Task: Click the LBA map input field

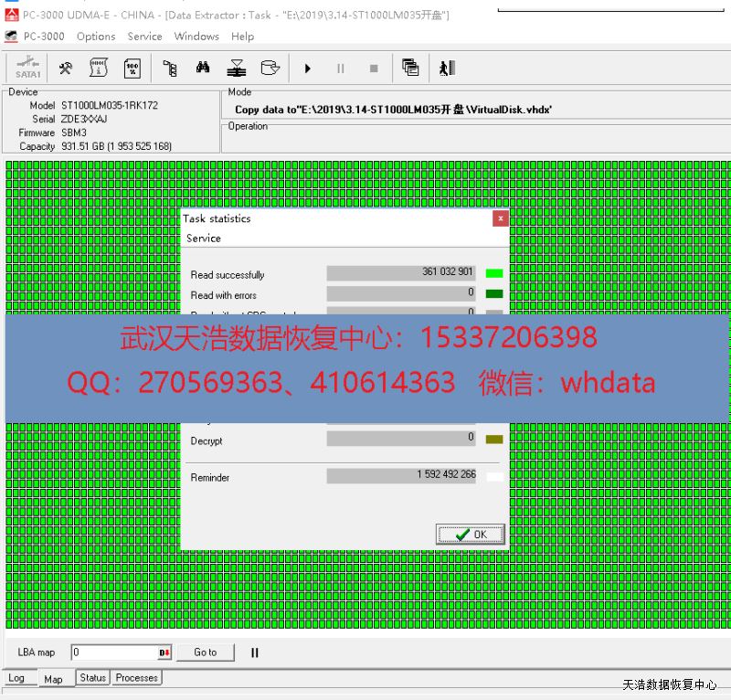Action: point(114,652)
